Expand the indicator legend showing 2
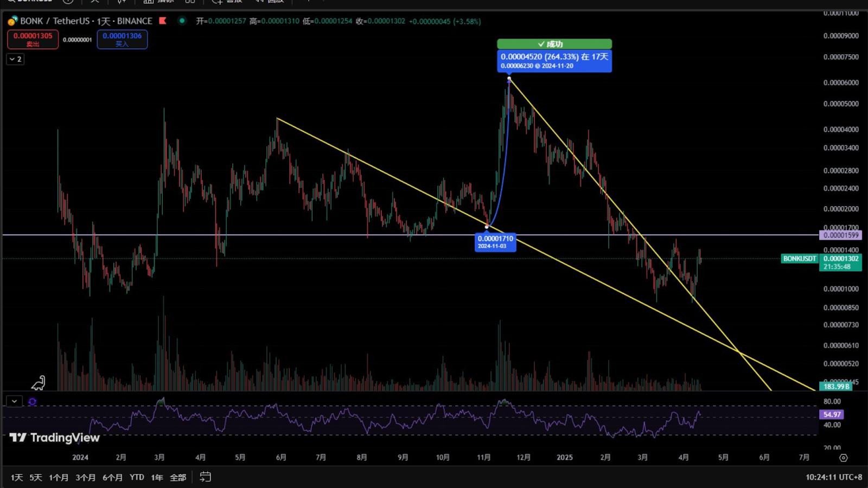 pyautogui.click(x=15, y=59)
